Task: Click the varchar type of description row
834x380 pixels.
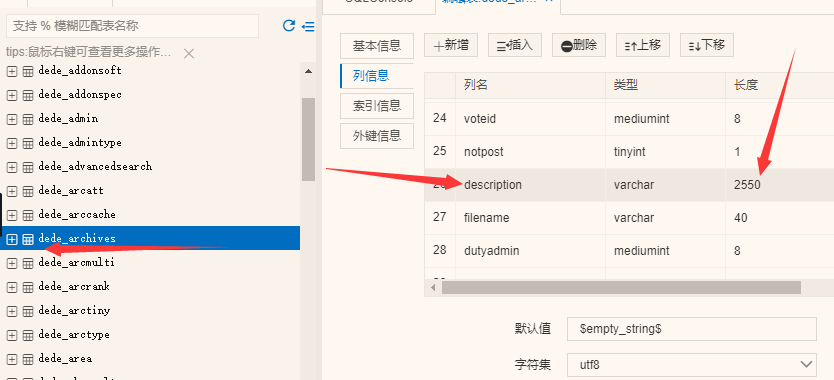Action: point(665,185)
